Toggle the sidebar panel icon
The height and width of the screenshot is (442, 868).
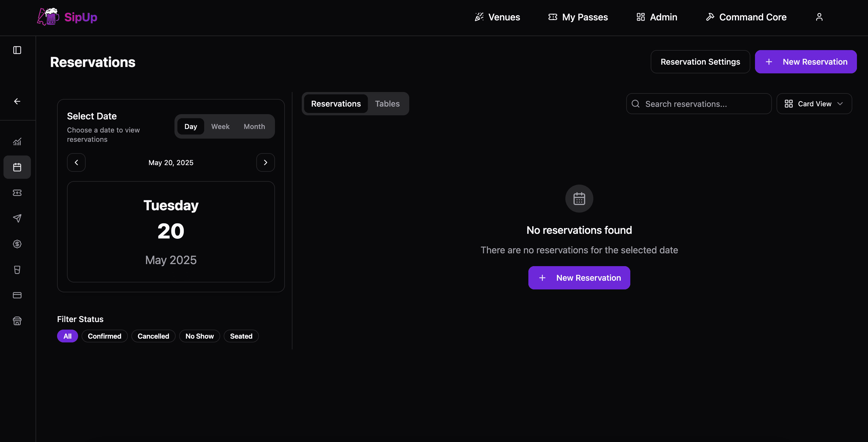pyautogui.click(x=17, y=50)
